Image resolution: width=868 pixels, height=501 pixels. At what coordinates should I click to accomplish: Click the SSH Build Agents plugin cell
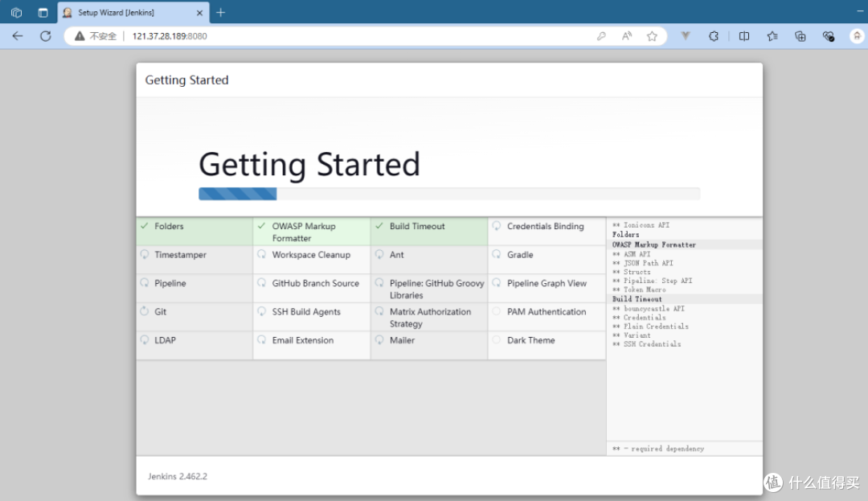point(312,317)
